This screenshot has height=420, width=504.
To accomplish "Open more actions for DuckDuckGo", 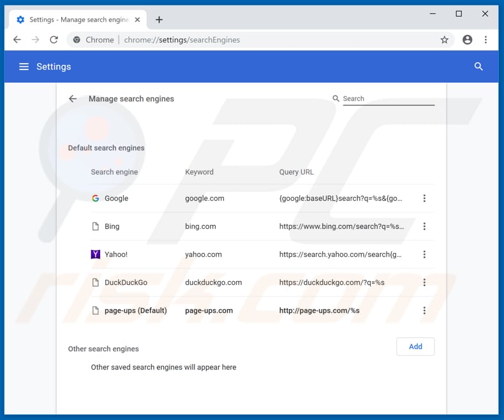I will 424,282.
